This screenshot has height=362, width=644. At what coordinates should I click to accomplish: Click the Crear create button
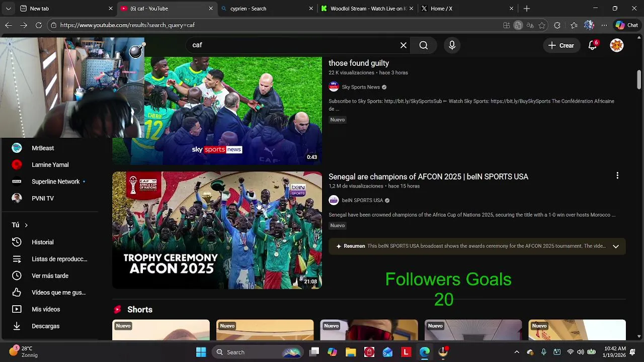click(x=561, y=45)
